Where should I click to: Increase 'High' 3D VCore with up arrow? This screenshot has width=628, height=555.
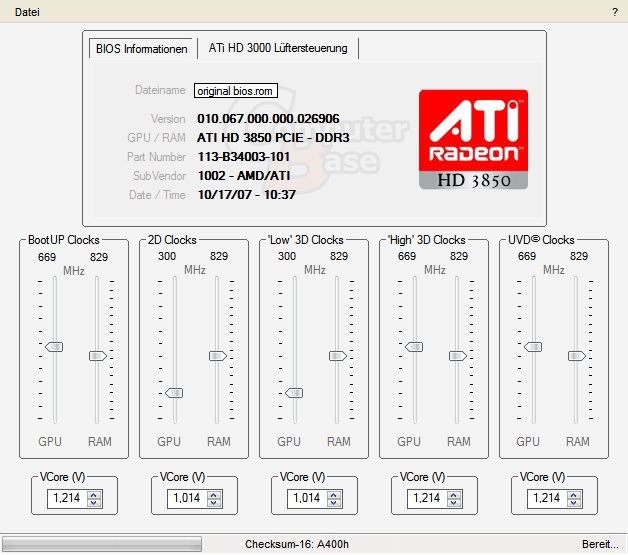pos(454,495)
